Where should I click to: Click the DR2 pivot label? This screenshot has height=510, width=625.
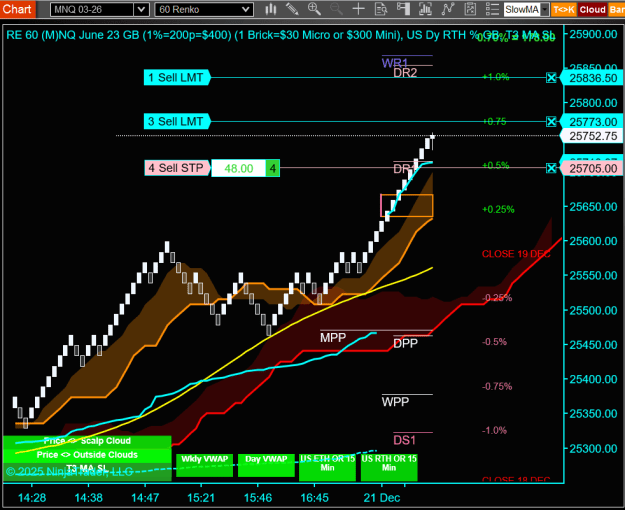405,73
